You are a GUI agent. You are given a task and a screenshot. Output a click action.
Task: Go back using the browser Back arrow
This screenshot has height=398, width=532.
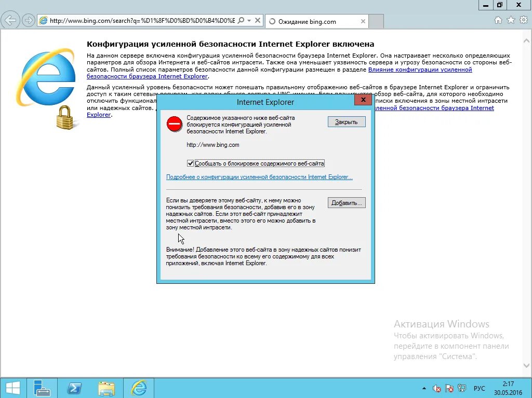tap(10, 20)
